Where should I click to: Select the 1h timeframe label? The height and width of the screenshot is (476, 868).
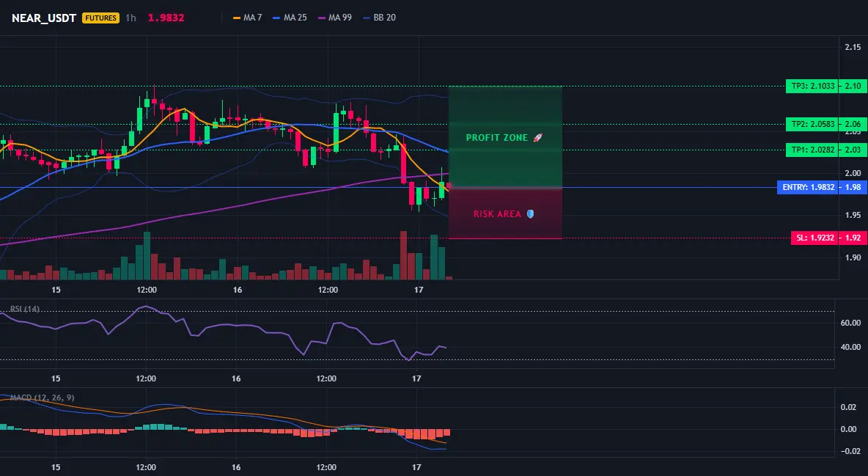tap(130, 18)
